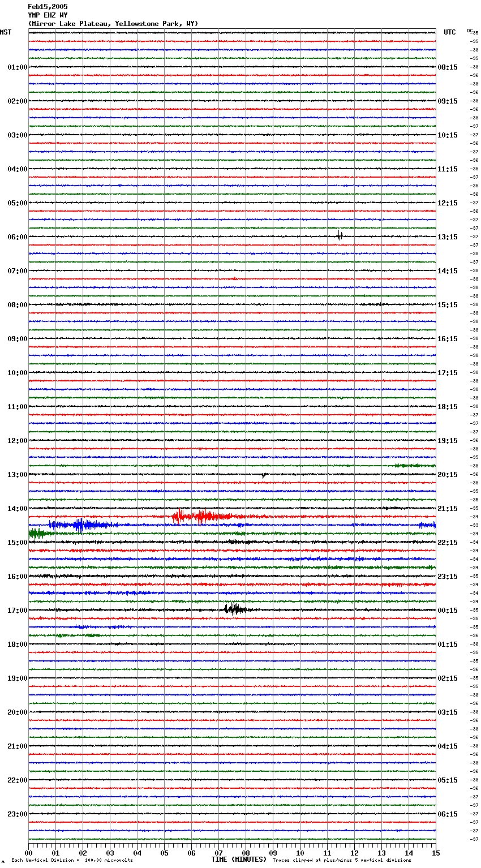Select the station code YMP EHZ WY
This screenshot has height=868, width=481.
click(x=48, y=15)
